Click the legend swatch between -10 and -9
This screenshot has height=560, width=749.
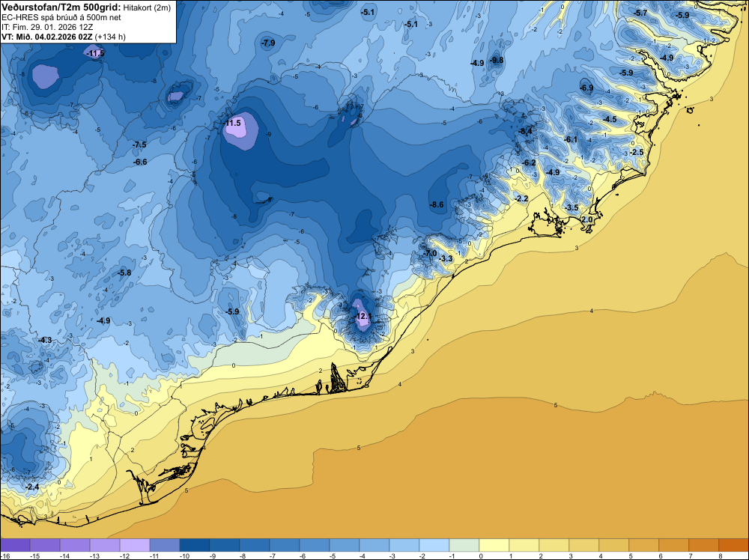coord(195,545)
